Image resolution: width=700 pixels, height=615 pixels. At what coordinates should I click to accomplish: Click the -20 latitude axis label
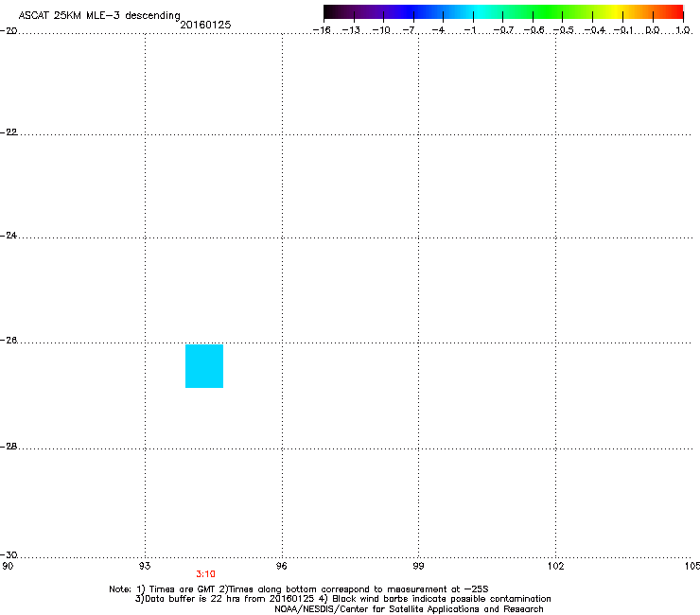[x=9, y=30]
